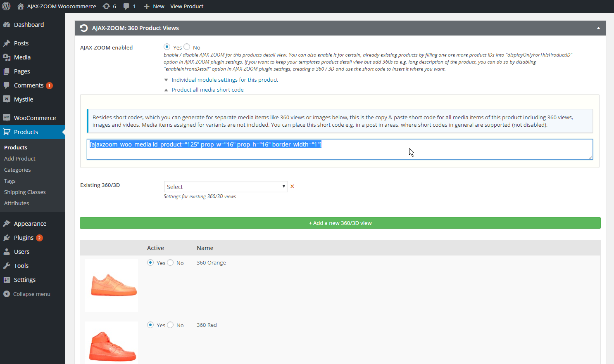
Task: Open Attributes submenu link
Action: [x=17, y=203]
